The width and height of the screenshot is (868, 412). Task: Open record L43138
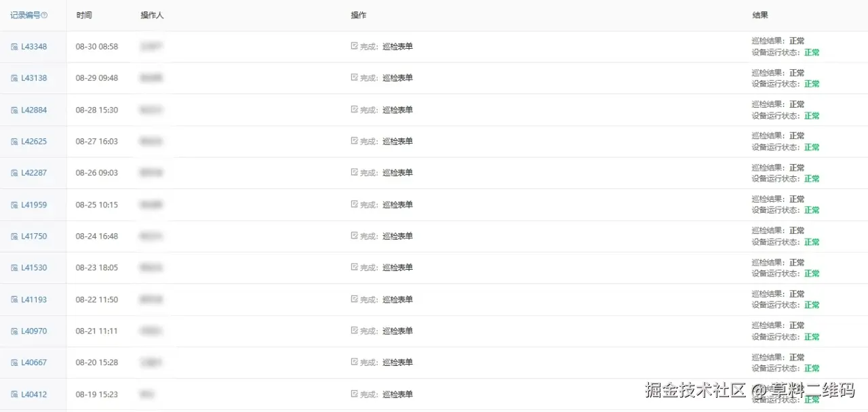pyautogui.click(x=34, y=78)
